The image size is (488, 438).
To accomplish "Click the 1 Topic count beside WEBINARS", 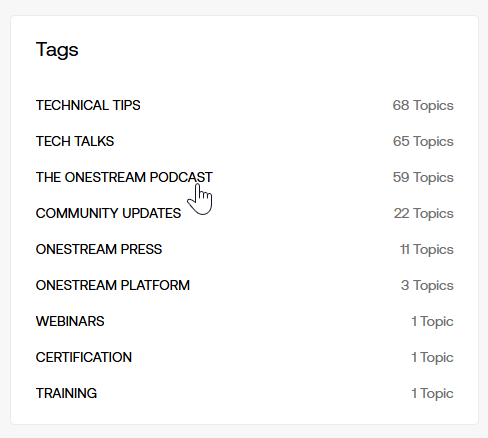I will (x=432, y=321).
